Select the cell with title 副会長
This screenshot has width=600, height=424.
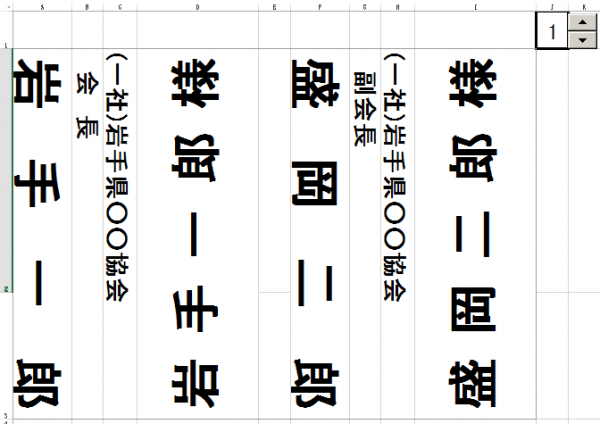[x=365, y=234]
